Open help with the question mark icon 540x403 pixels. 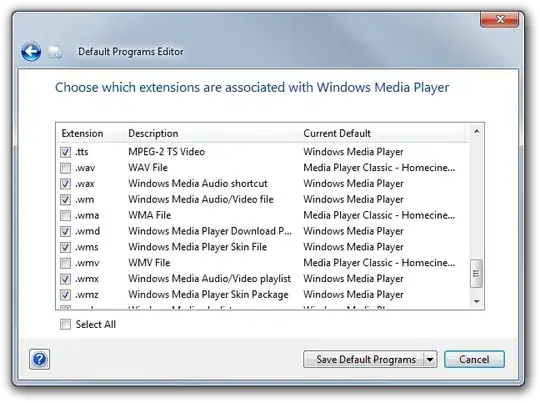coord(39,359)
